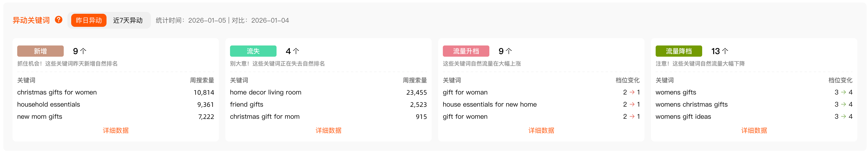
Task: Select keyword household essentials
Action: click(49, 104)
